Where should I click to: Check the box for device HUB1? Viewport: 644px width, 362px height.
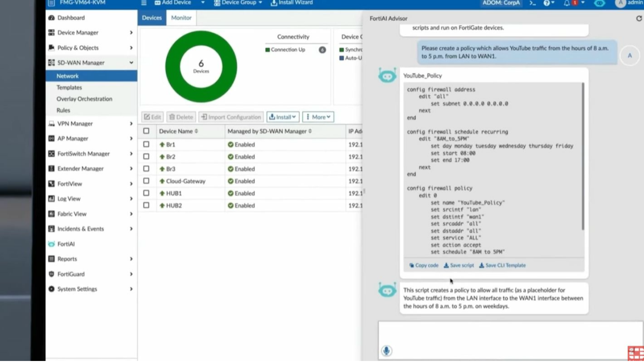(x=146, y=193)
